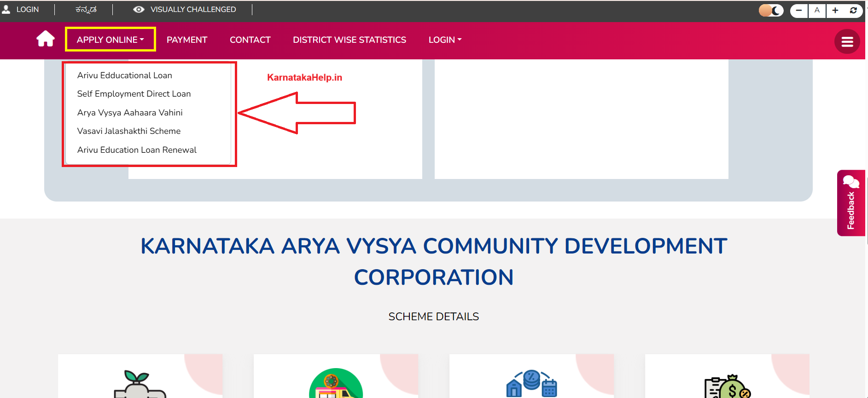Expand the APPLY ONLINE dropdown
The height and width of the screenshot is (398, 868).
point(111,40)
